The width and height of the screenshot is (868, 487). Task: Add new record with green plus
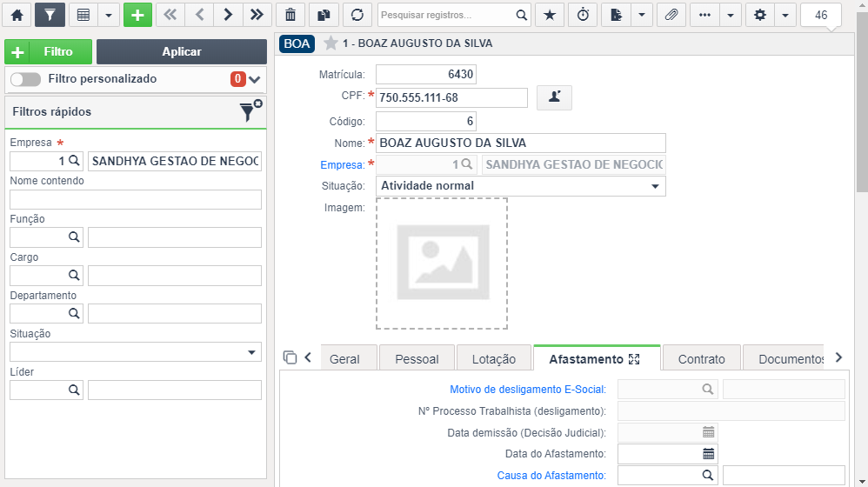click(x=137, y=15)
